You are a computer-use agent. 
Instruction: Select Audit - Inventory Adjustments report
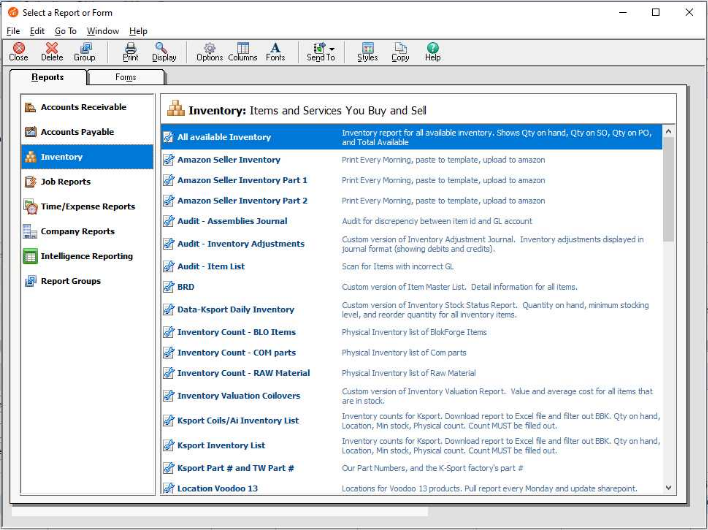pos(412,244)
